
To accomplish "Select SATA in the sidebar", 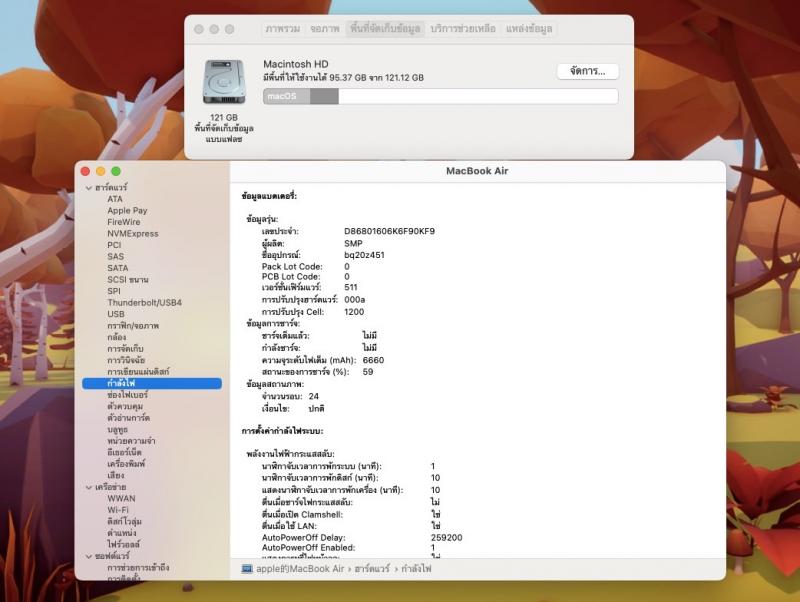I will 117,268.
